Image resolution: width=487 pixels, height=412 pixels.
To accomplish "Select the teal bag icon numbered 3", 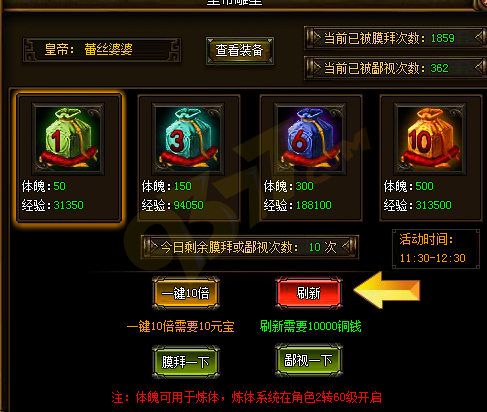I will [188, 139].
